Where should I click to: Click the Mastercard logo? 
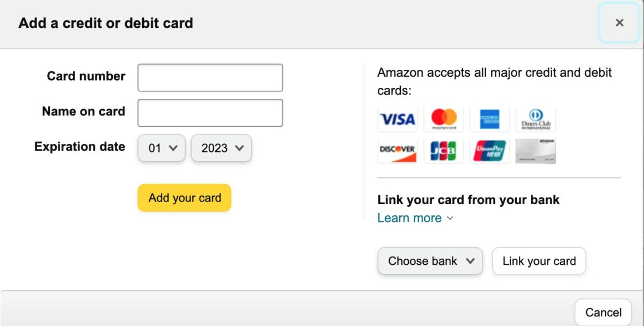coord(444,119)
